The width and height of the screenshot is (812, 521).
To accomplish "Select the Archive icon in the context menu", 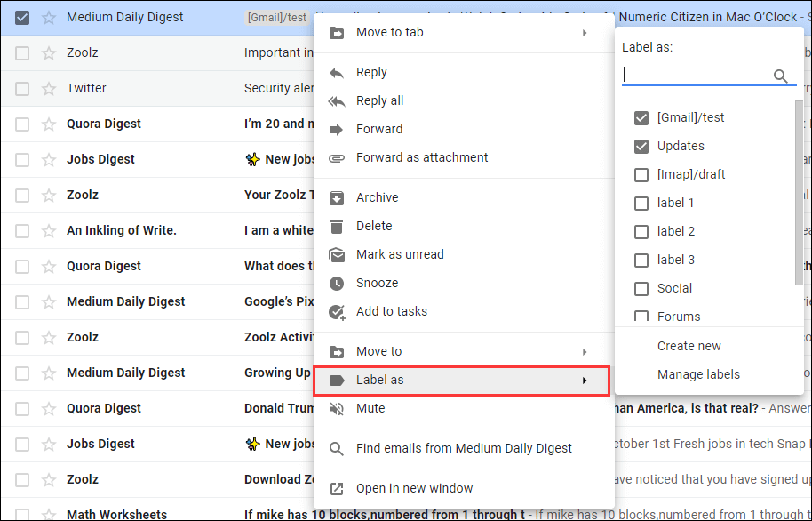I will click(x=337, y=197).
